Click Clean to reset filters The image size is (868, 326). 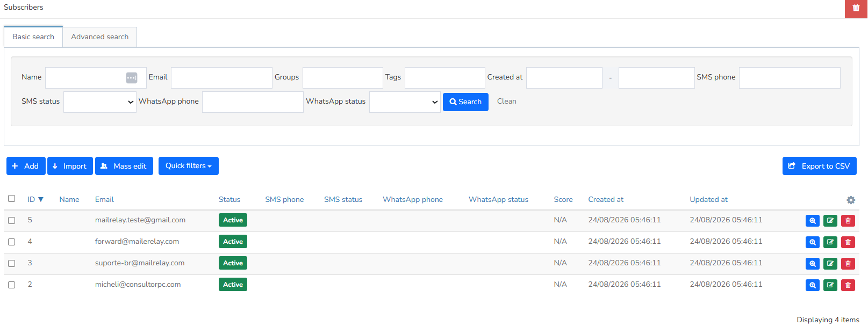click(507, 102)
